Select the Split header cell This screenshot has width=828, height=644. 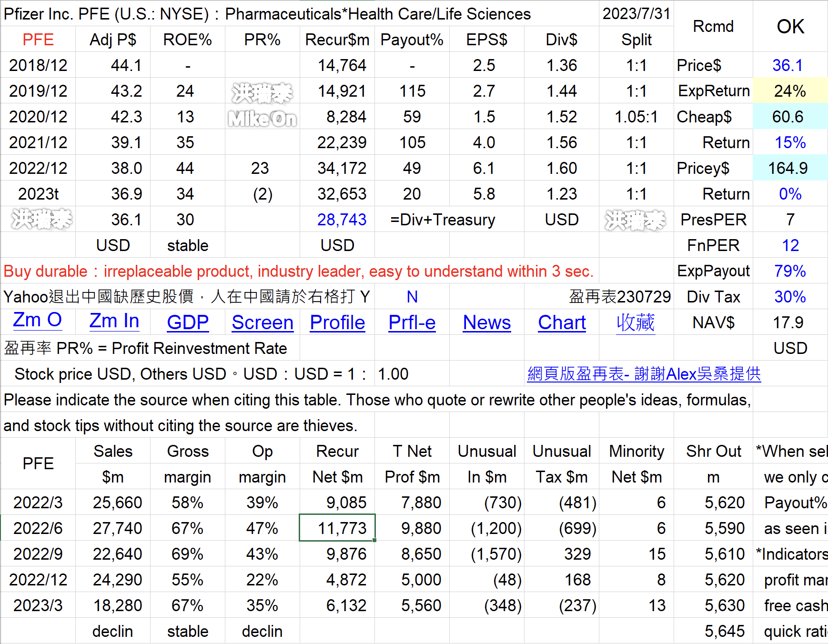coord(636,40)
